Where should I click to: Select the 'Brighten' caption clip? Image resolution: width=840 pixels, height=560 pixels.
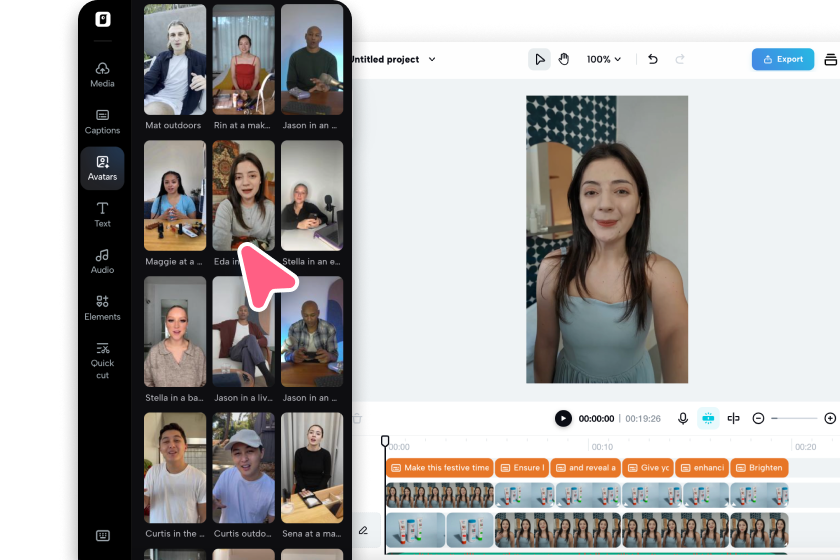[x=760, y=468]
